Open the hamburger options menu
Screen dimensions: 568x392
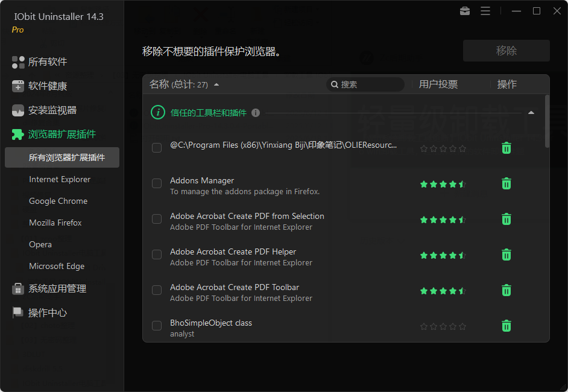click(x=485, y=11)
